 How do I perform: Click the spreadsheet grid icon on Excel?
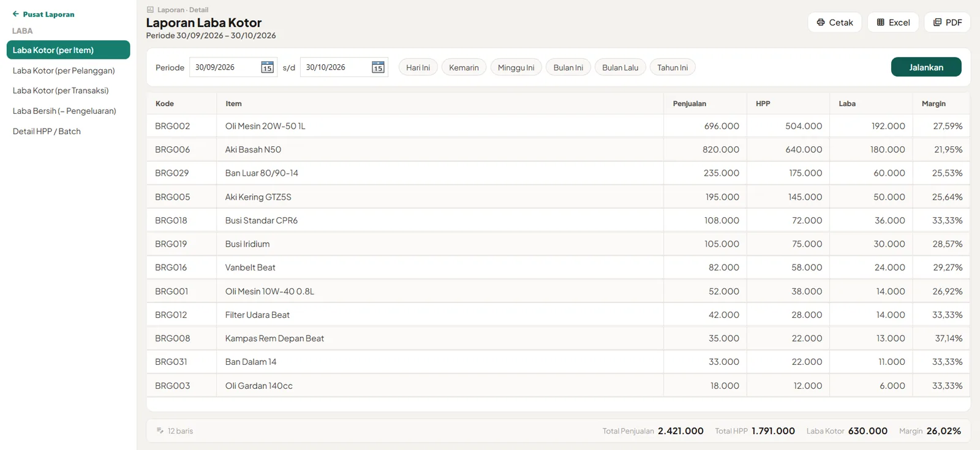pyautogui.click(x=881, y=23)
